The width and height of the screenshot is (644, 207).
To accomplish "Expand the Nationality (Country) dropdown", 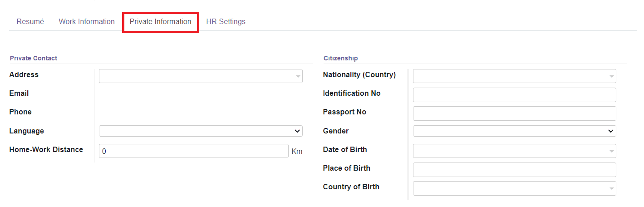I will (x=612, y=76).
